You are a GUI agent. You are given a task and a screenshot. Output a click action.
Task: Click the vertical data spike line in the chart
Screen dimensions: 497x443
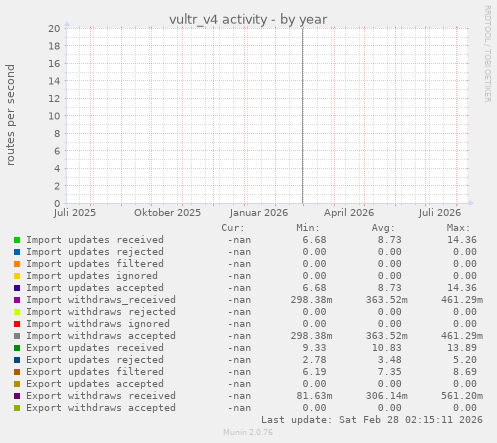[302, 116]
